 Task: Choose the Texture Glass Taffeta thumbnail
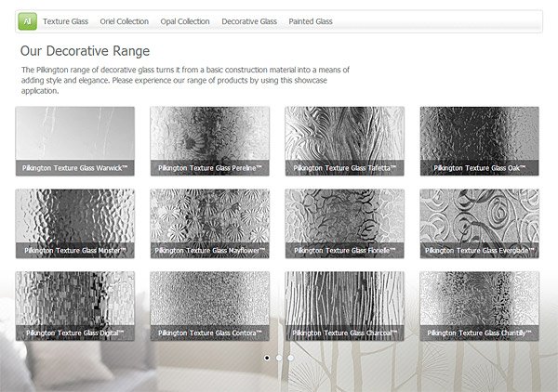[344, 141]
